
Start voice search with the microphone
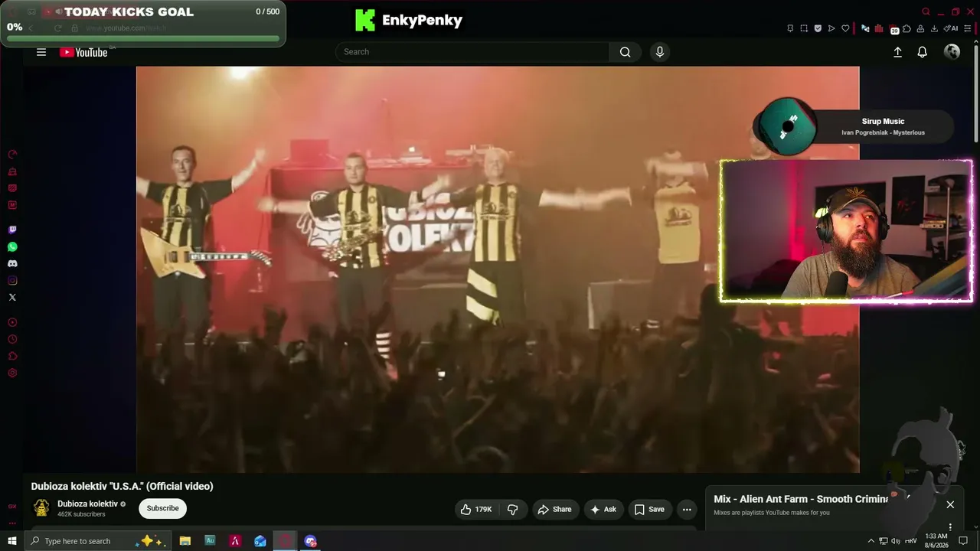pos(660,52)
